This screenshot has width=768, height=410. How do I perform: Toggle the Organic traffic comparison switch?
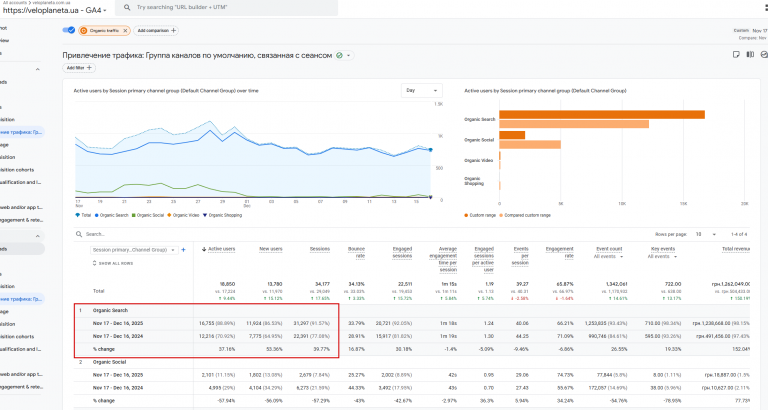tap(69, 31)
